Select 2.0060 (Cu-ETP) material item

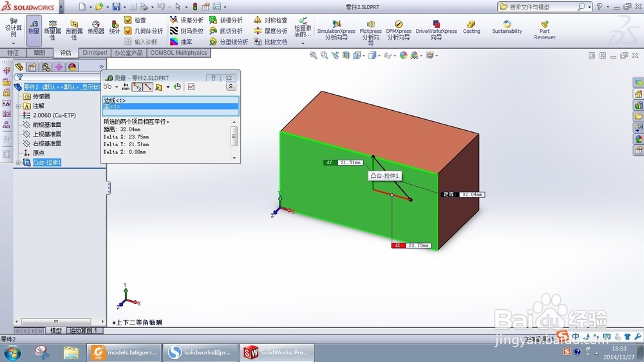50,115
